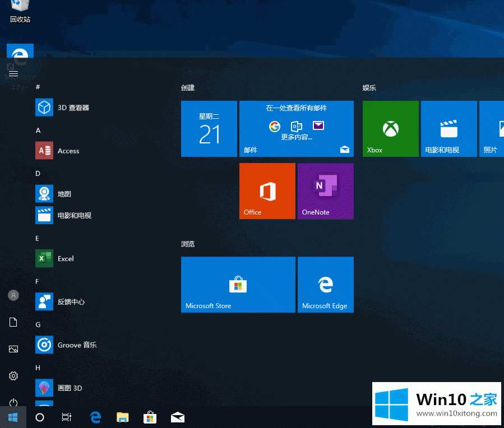Click the D letter header

pyautogui.click(x=38, y=173)
